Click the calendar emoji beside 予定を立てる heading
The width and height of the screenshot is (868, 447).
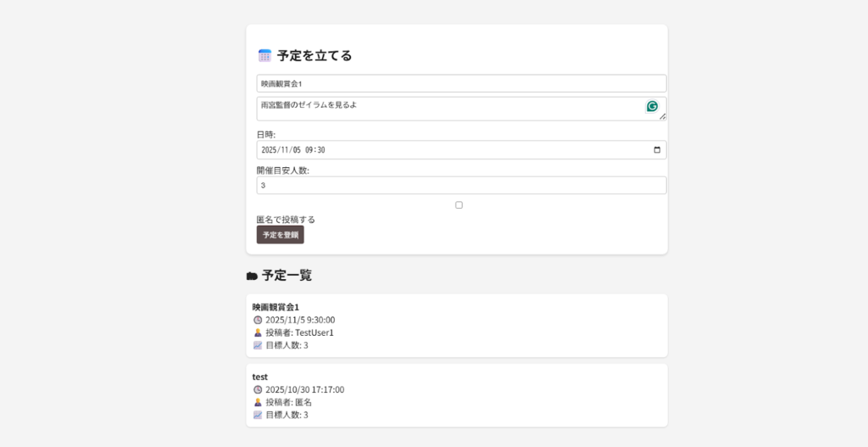coord(264,56)
